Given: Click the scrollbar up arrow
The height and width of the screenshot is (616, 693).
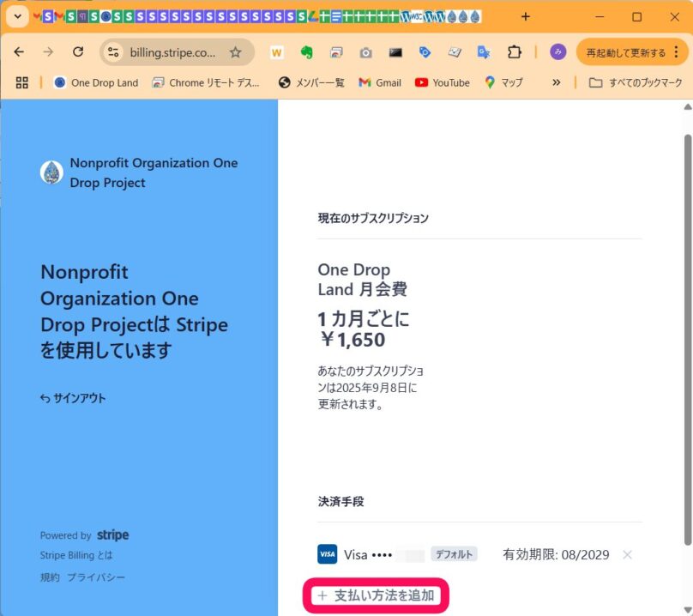Looking at the screenshot, I should pyautogui.click(x=688, y=106).
